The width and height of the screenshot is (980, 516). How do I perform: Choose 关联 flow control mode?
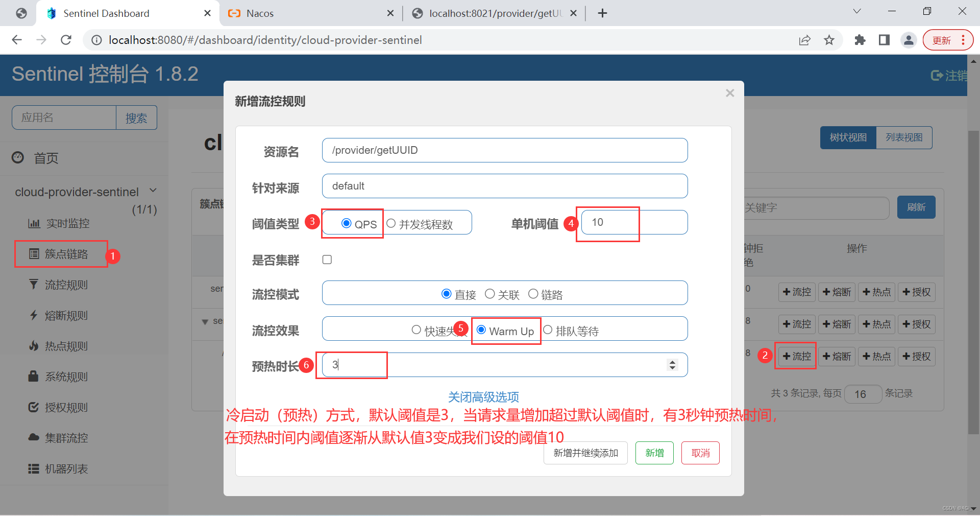pyautogui.click(x=489, y=294)
